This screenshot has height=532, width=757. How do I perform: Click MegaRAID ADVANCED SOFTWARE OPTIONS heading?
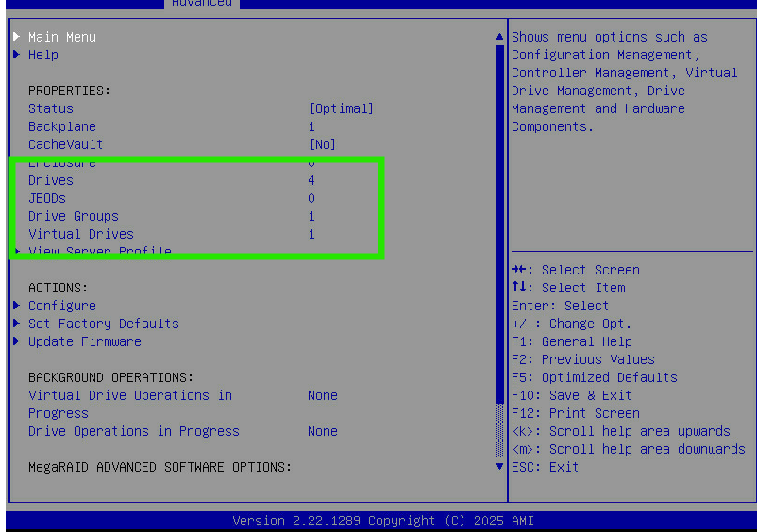[160, 467]
